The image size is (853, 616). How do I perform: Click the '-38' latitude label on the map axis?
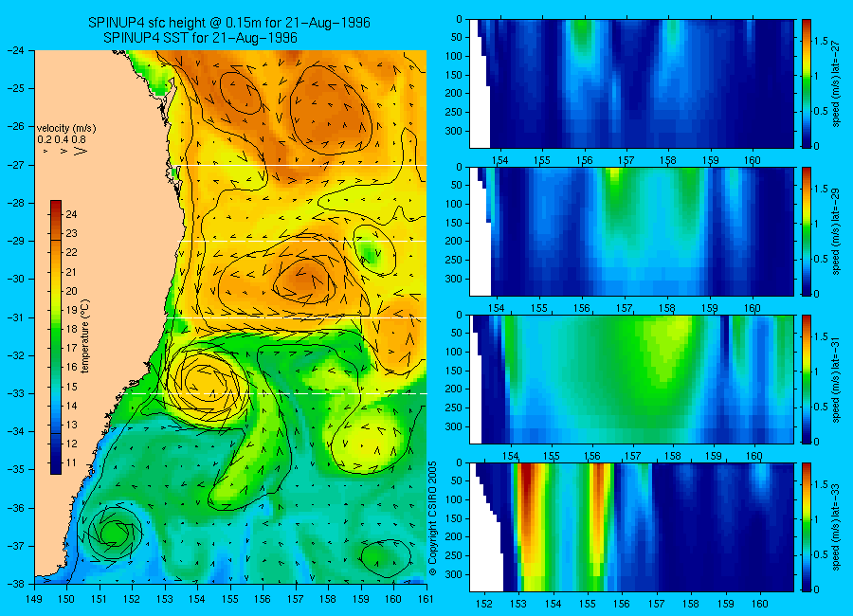coord(16,584)
